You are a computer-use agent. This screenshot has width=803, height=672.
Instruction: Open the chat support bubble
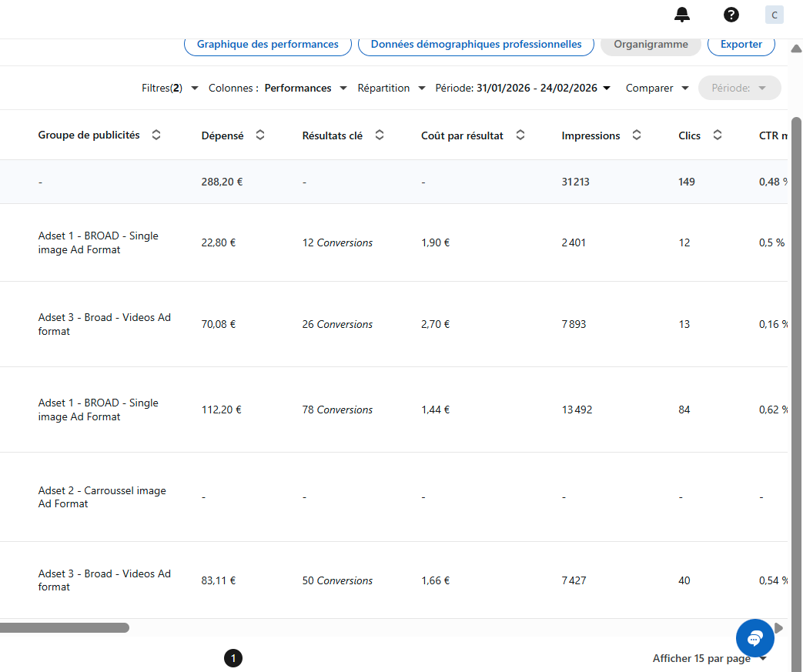coord(754,637)
